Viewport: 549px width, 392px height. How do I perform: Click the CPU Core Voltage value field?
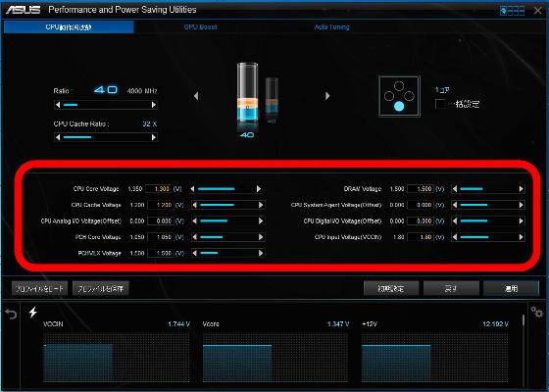(x=159, y=189)
